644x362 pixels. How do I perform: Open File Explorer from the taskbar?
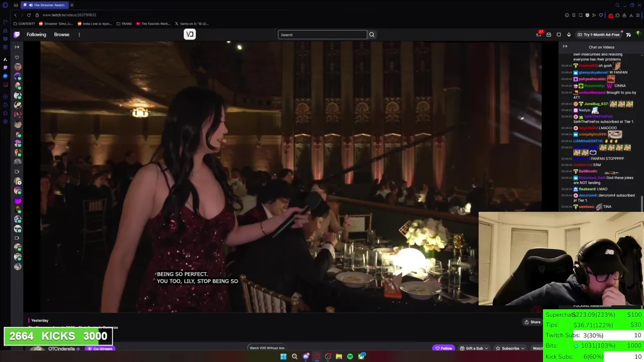(x=339, y=356)
